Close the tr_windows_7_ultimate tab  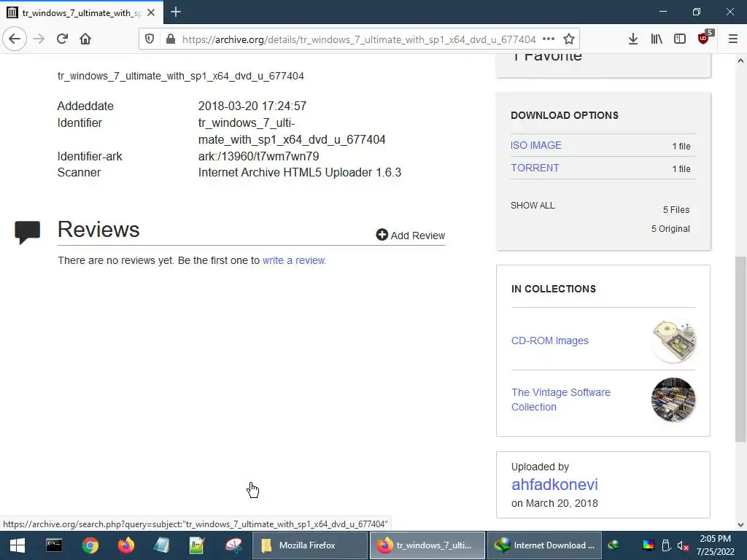pos(151,13)
